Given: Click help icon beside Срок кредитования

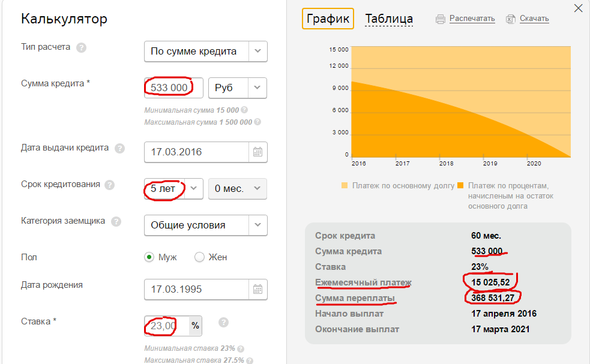Looking at the screenshot, I should pos(109,185).
